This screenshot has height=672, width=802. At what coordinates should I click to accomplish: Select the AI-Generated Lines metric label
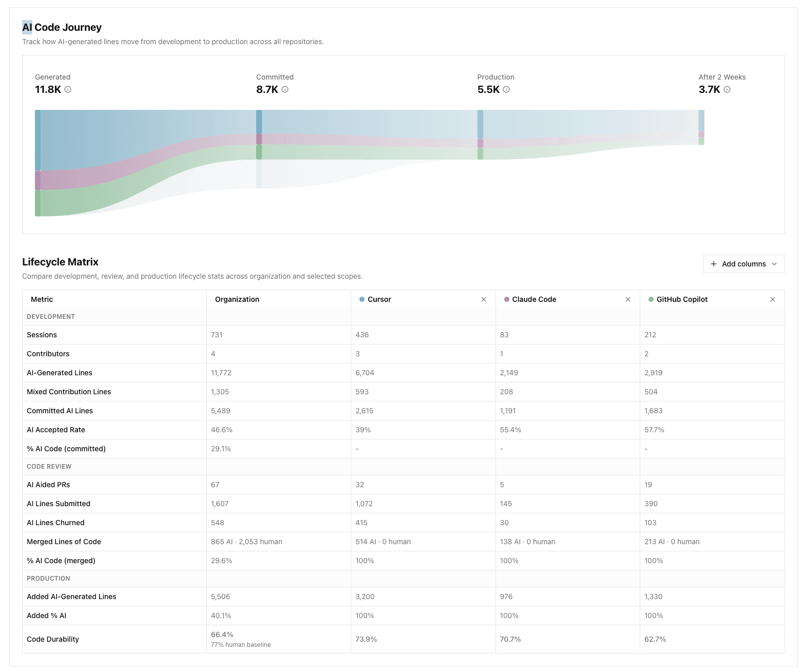(60, 373)
